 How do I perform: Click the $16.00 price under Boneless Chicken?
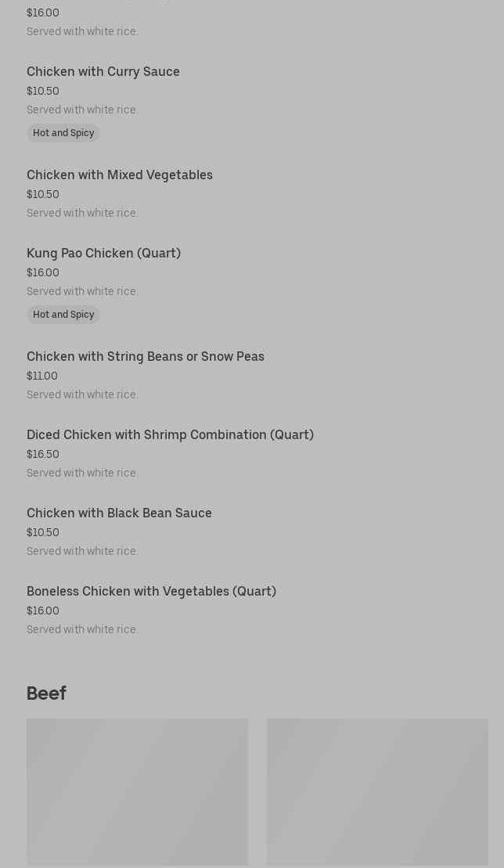43,611
